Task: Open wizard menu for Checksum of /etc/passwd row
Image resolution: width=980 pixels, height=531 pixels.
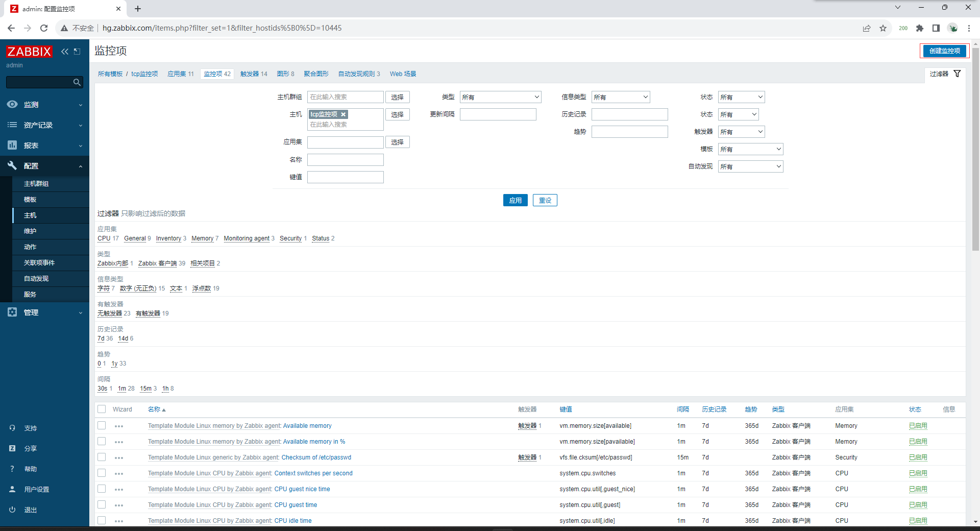Action: [119, 457]
